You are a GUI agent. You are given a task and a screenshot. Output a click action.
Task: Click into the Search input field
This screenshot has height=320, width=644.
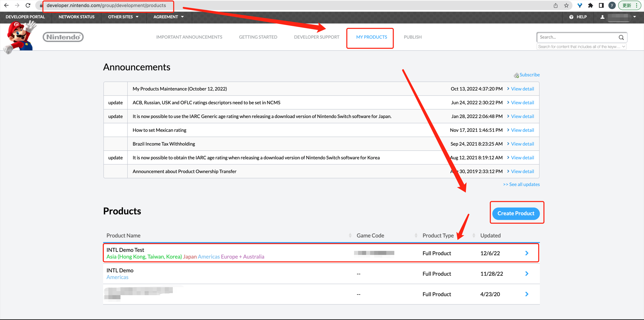pyautogui.click(x=577, y=37)
